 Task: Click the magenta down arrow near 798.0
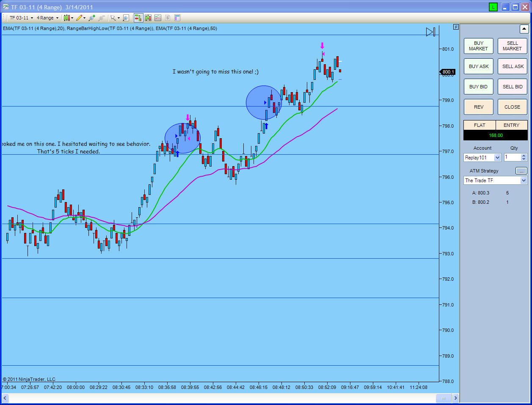coord(188,117)
